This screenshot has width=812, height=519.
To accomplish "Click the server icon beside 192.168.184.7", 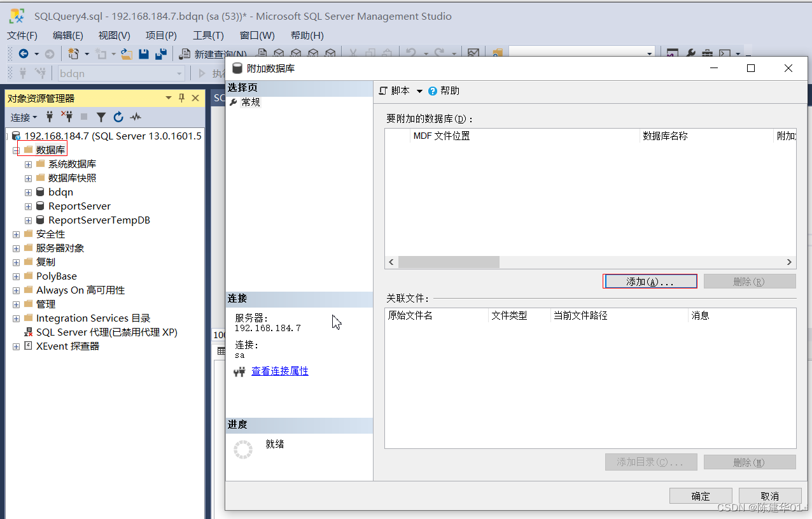I will point(17,136).
